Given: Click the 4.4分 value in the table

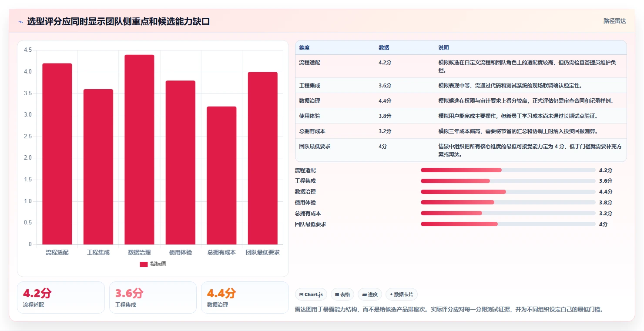Looking at the screenshot, I should (385, 101).
